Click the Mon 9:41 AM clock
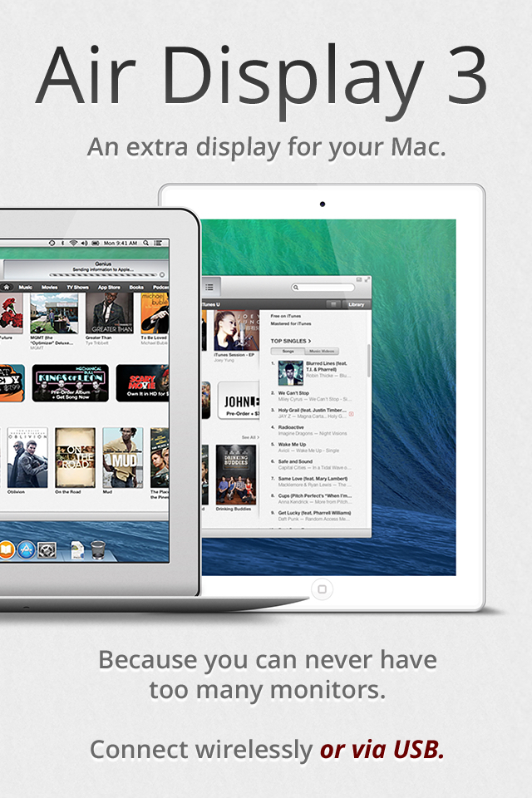Image resolution: width=532 pixels, height=798 pixels. pyautogui.click(x=121, y=244)
